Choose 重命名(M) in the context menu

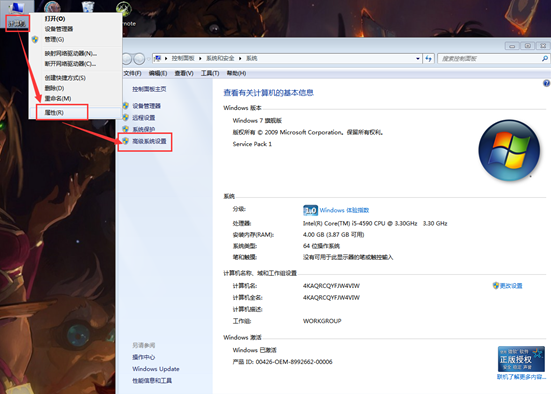click(x=58, y=98)
